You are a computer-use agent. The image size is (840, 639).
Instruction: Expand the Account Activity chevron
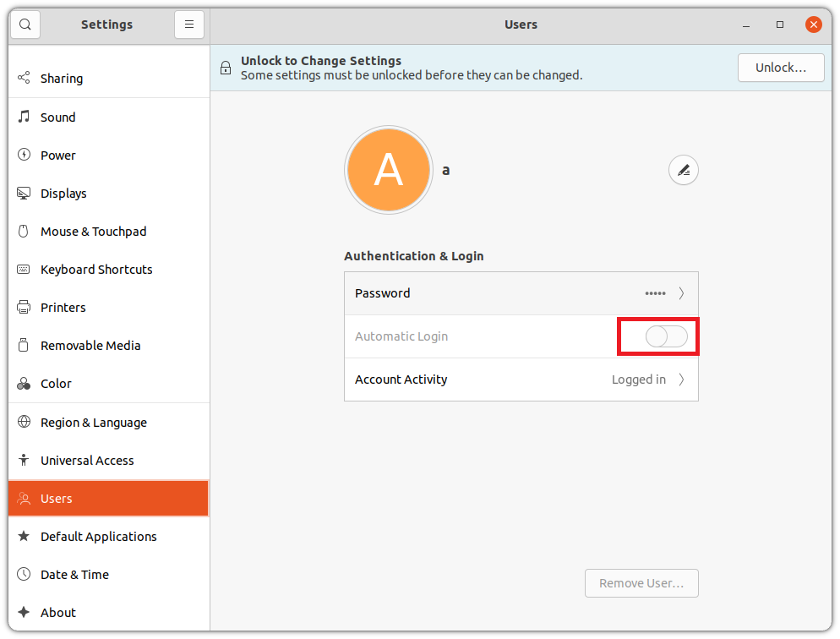[x=681, y=380]
